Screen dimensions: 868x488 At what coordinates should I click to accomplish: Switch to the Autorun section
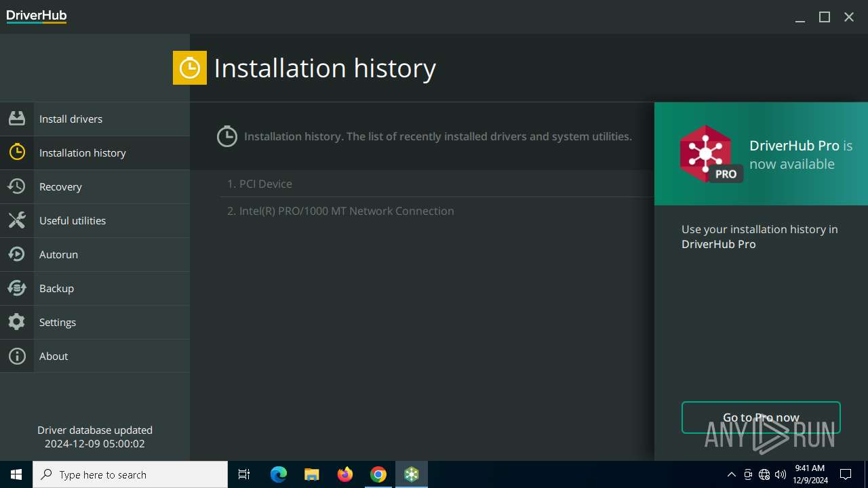[x=95, y=254]
